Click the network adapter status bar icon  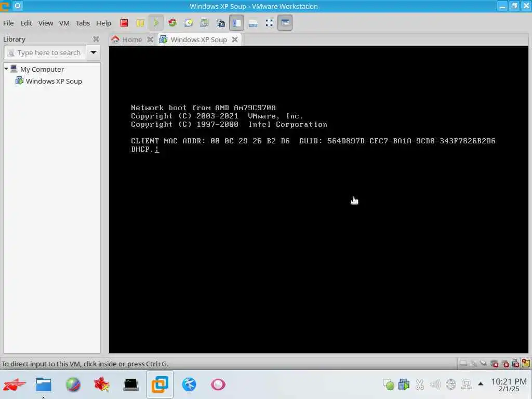[x=484, y=363]
